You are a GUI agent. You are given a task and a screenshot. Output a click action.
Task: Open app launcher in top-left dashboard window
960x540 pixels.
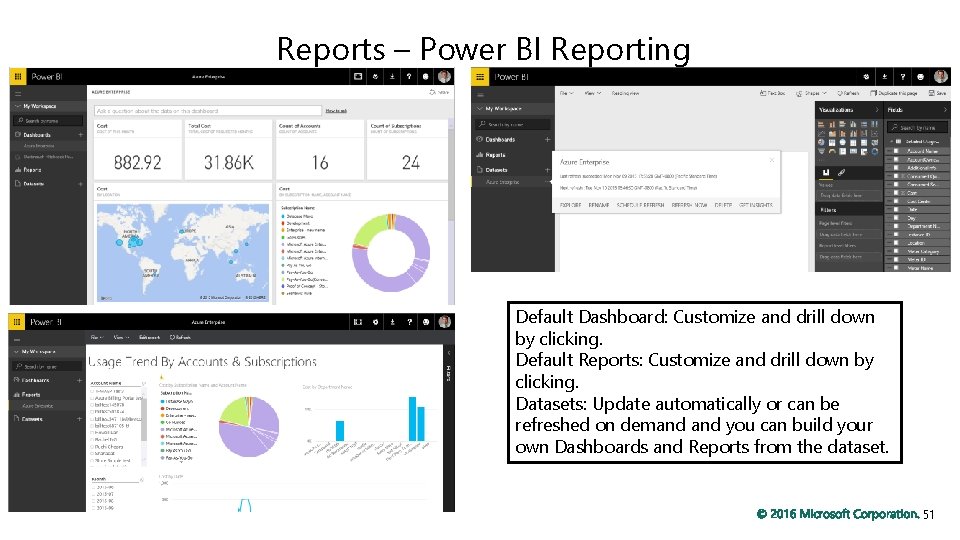[x=17, y=77]
